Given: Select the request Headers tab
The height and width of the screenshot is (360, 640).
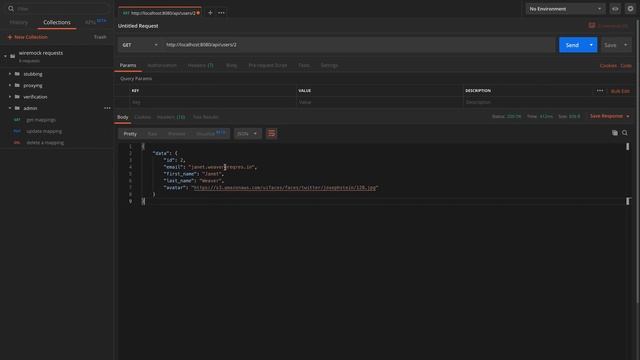Looking at the screenshot, I should coord(200,65).
